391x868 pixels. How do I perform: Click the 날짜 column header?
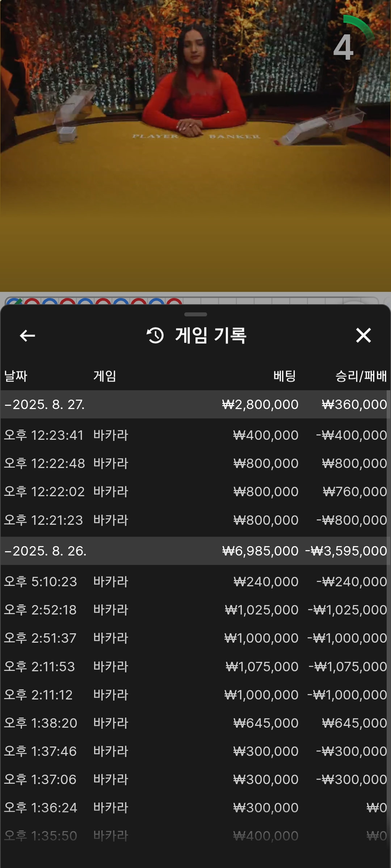(16, 376)
